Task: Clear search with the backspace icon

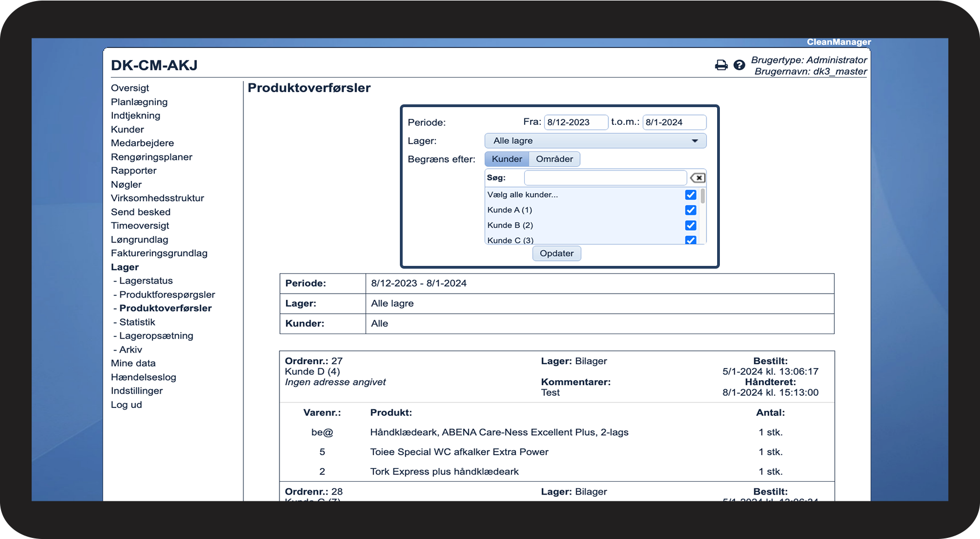Action: [x=697, y=178]
